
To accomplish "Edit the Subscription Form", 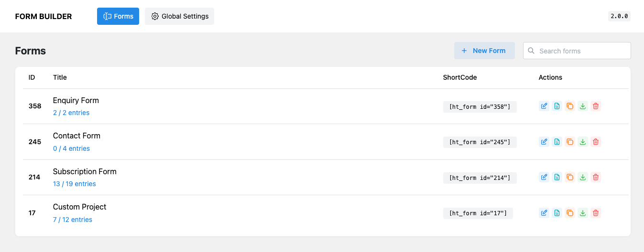I will tap(544, 177).
